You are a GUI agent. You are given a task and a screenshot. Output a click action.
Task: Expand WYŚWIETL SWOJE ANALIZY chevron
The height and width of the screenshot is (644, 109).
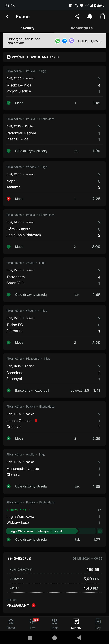pyautogui.click(x=58, y=57)
